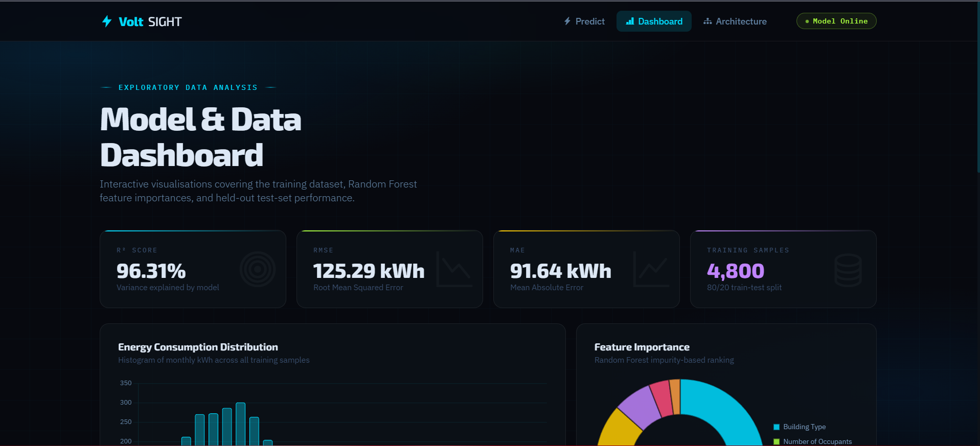Switch to the Dashboard tab

coord(654,21)
